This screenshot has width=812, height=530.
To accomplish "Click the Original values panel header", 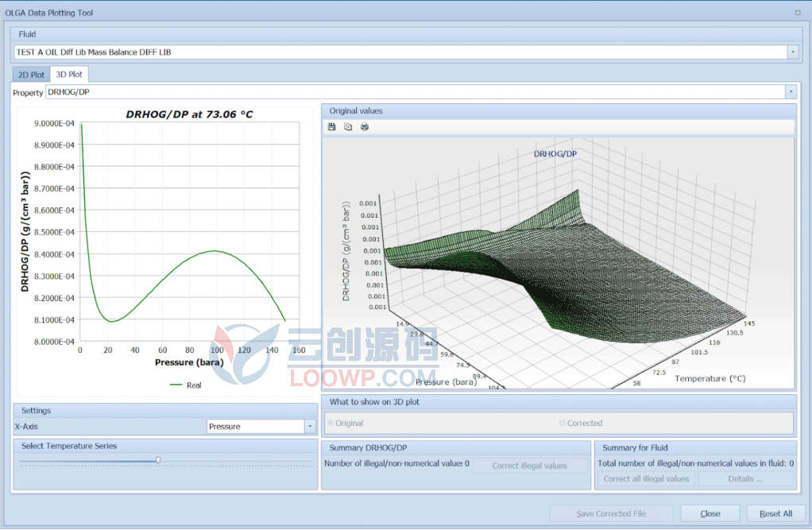I will point(559,111).
